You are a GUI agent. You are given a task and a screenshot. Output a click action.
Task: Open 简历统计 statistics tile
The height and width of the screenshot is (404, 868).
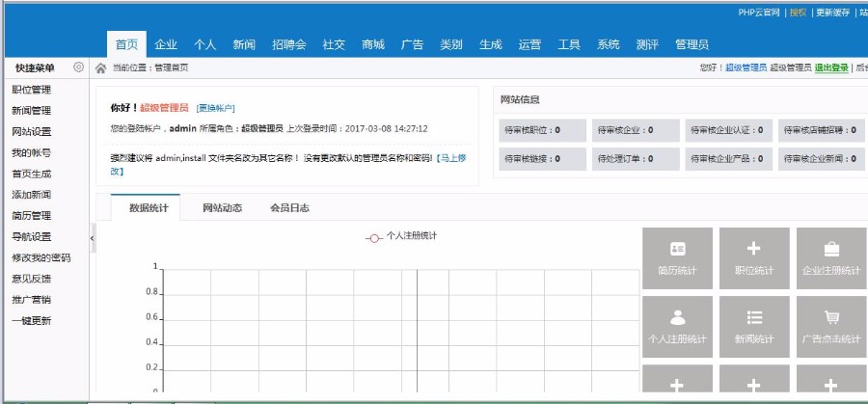[677, 258]
